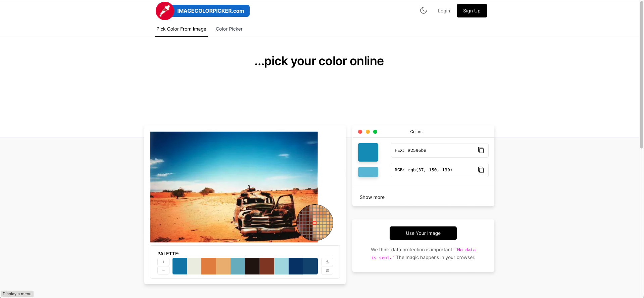Copy the RGB color value
This screenshot has width=644, height=298.
(481, 170)
